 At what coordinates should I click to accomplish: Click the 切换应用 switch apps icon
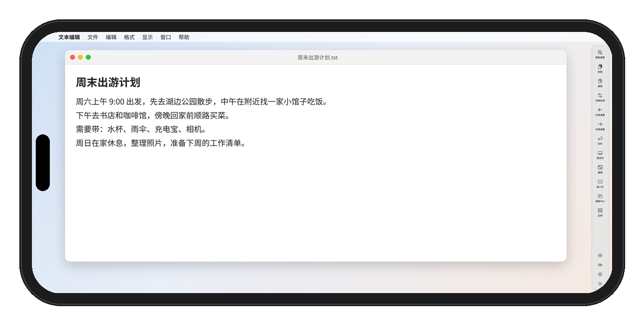600,95
